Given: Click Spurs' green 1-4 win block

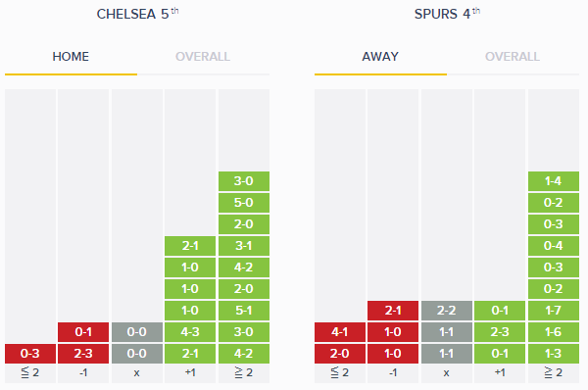Looking at the screenshot, I should click(554, 181).
